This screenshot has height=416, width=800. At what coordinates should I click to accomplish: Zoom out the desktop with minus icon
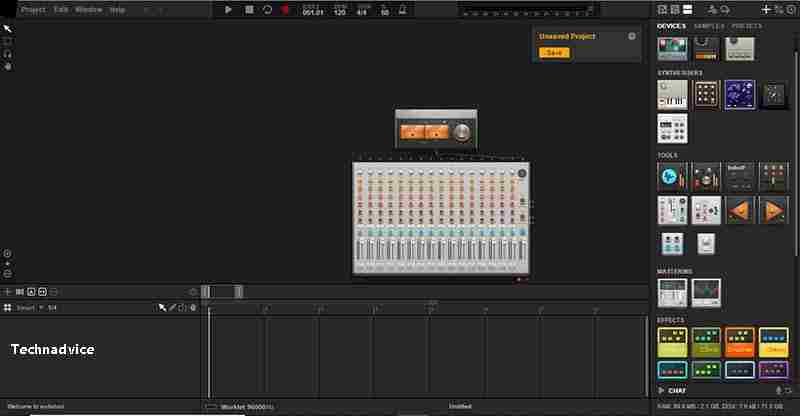7,274
